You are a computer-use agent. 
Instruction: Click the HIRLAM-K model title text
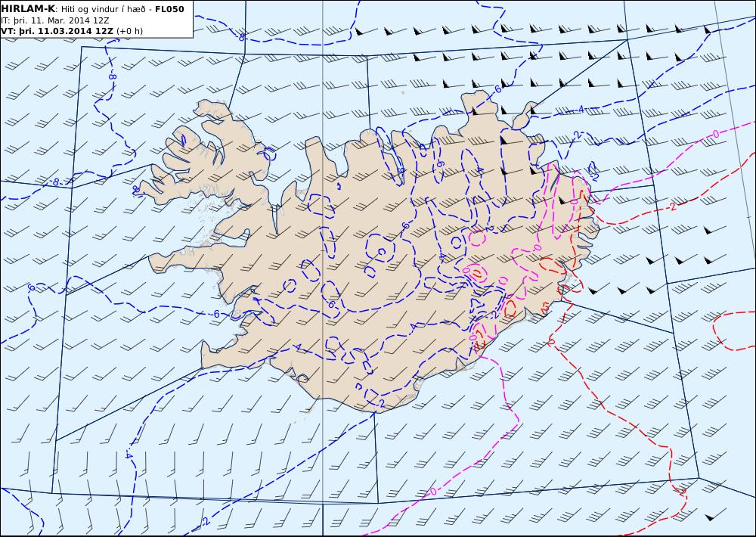pyautogui.click(x=28, y=8)
